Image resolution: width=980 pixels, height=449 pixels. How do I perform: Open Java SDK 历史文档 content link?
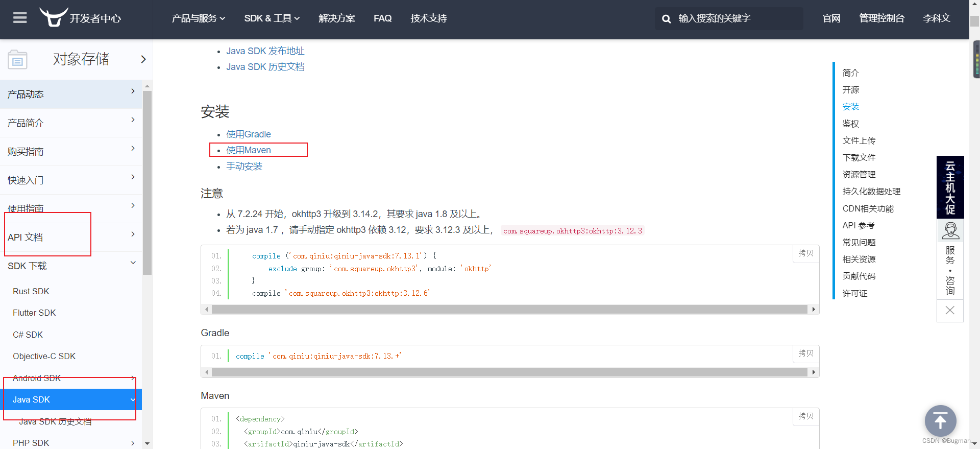point(265,67)
